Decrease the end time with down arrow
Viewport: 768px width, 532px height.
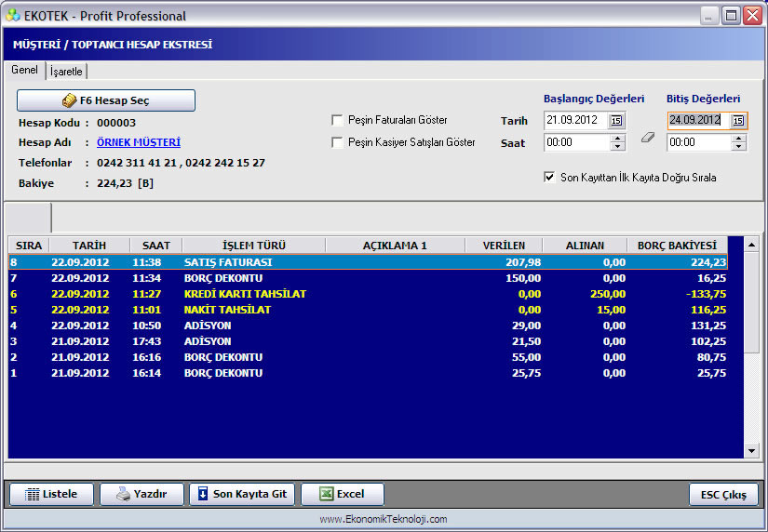[x=738, y=146]
